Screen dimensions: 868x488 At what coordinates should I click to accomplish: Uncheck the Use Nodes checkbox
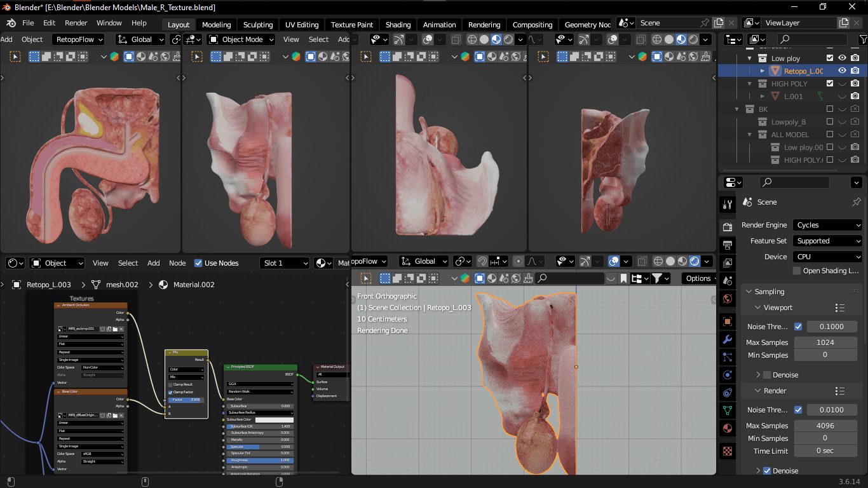pos(198,263)
